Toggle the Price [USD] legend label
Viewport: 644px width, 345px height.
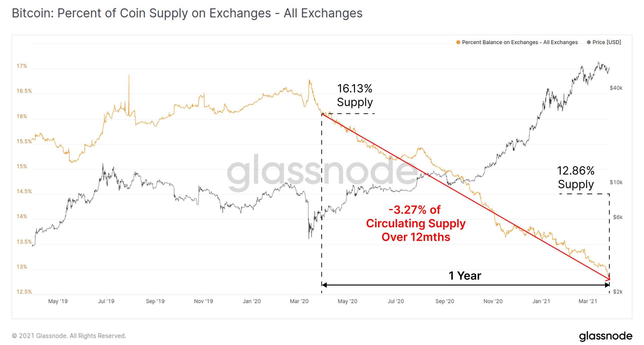pyautogui.click(x=607, y=42)
